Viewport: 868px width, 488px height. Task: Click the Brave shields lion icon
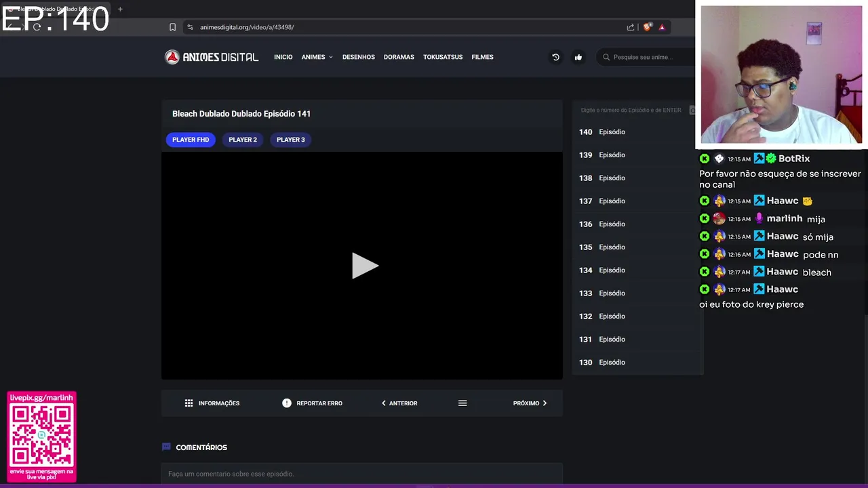(647, 27)
